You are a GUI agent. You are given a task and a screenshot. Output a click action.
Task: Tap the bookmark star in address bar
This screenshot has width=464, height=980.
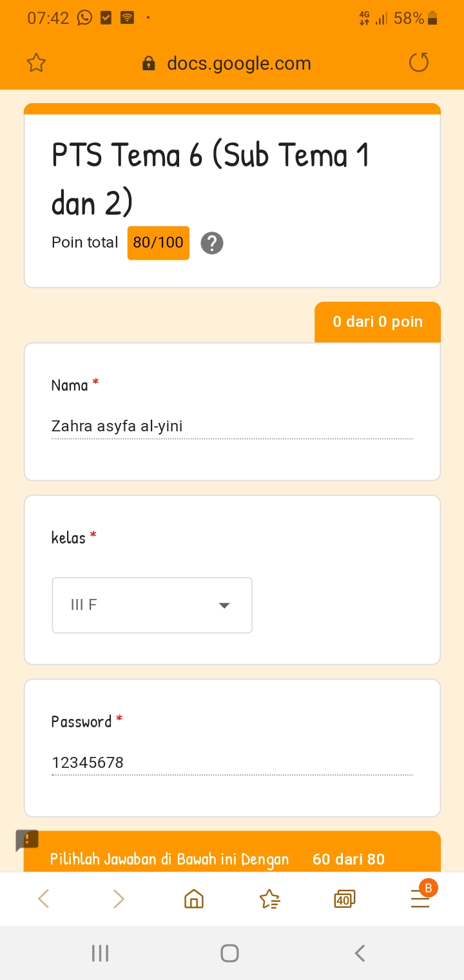pos(37,63)
